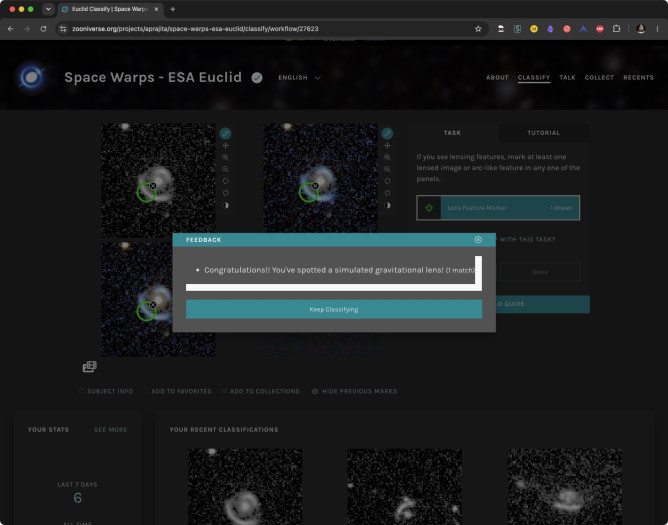Open the browser Extensions puzzle menu

(x=616, y=29)
